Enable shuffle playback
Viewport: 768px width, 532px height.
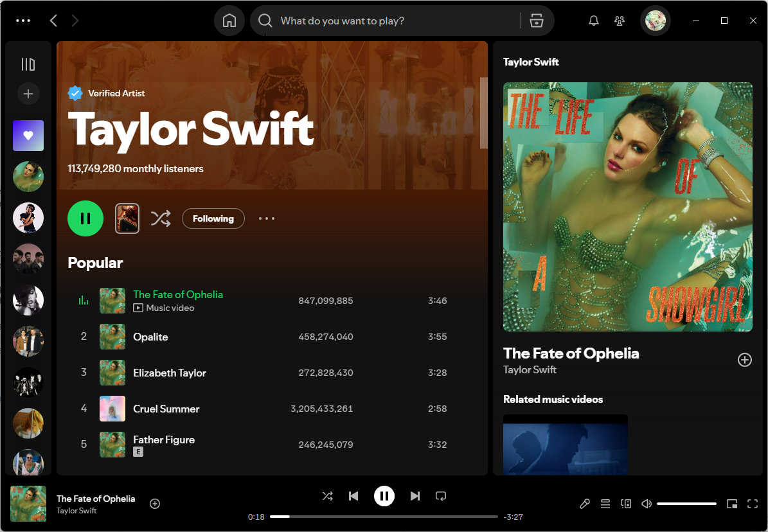(x=327, y=495)
